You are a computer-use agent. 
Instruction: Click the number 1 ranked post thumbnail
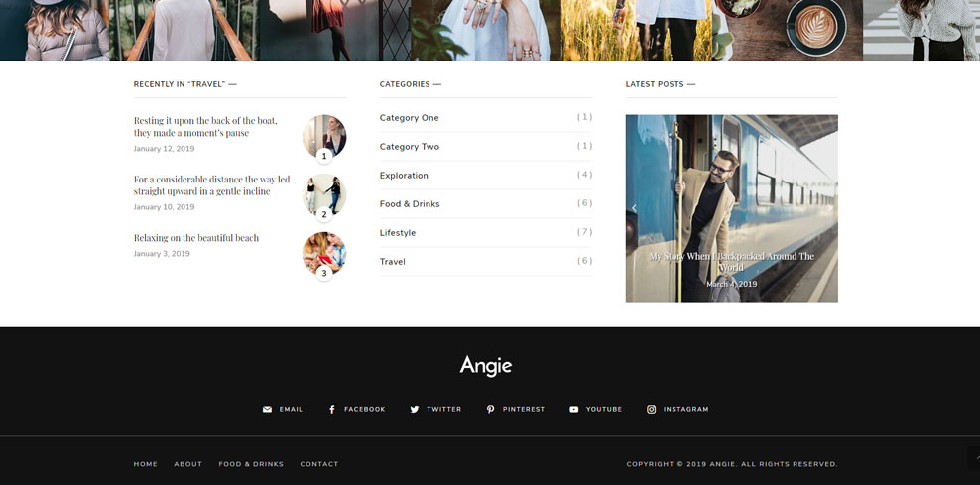click(x=324, y=136)
